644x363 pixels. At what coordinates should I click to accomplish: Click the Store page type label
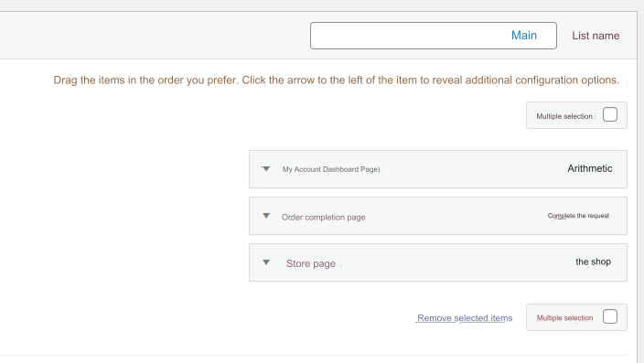tap(310, 263)
